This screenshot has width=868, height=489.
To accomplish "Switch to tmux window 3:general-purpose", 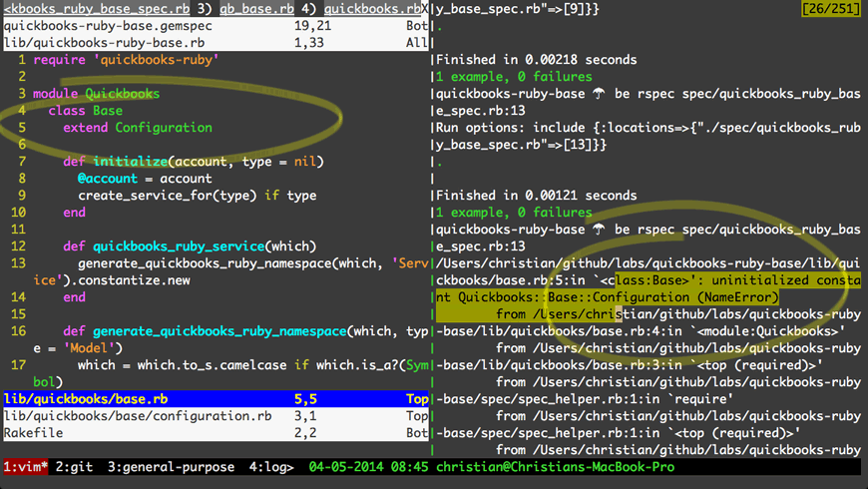I will [x=171, y=467].
